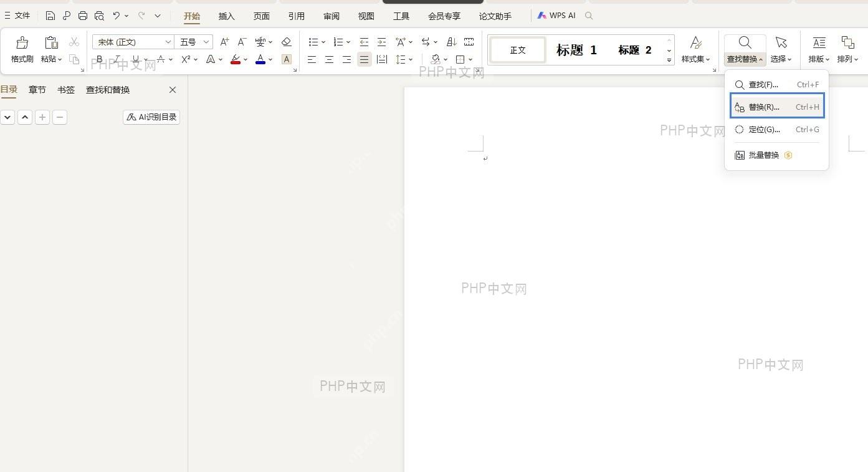The image size is (868, 472).
Task: Click the distributed alignment icon
Action: (x=382, y=59)
